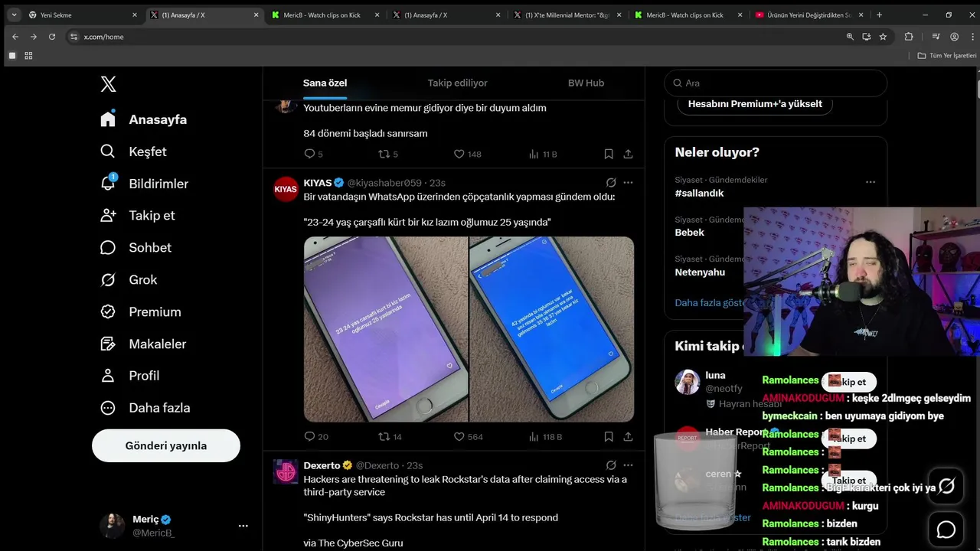Viewport: 980px width, 551px height.
Task: Open Grok icon in sidebar
Action: pos(108,279)
